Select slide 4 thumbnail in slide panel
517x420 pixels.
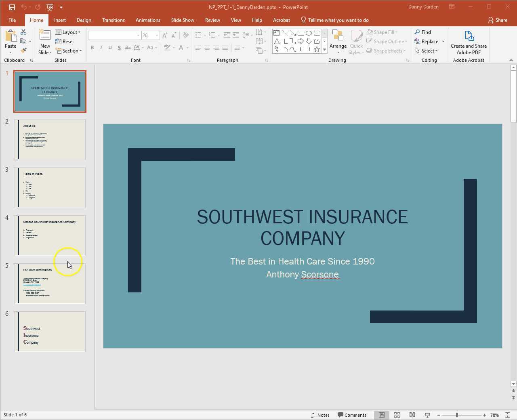tap(50, 235)
